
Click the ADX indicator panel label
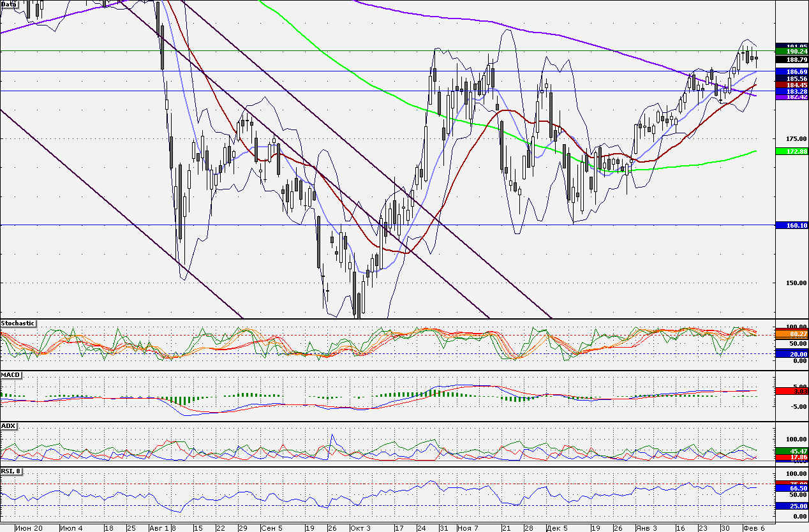point(8,425)
